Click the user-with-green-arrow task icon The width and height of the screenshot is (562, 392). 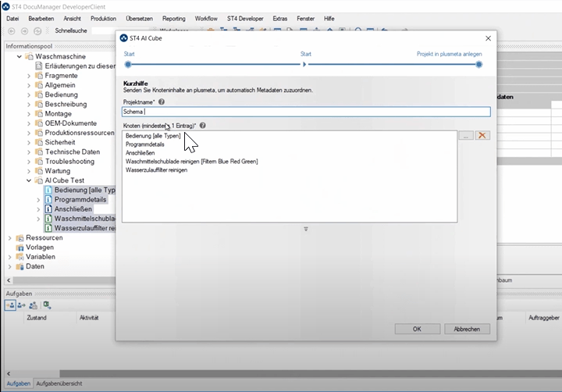pyautogui.click(x=22, y=305)
